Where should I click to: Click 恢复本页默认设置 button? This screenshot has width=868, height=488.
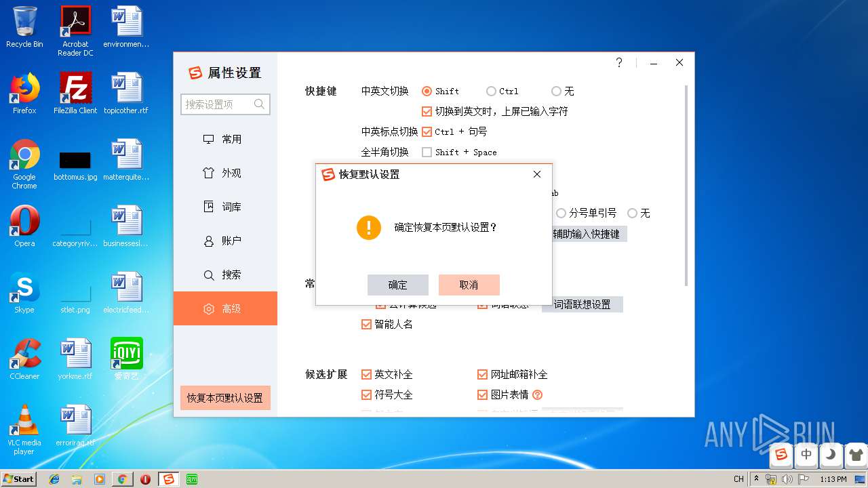(225, 398)
